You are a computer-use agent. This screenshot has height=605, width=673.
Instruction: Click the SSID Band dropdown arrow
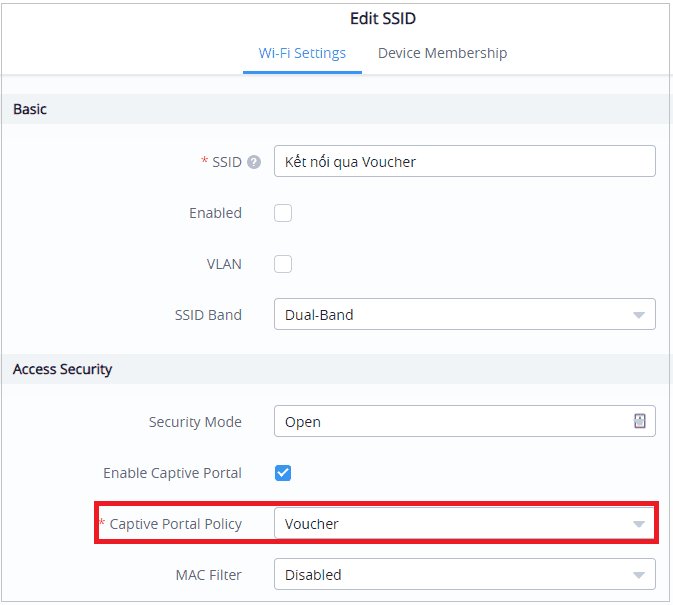click(638, 315)
